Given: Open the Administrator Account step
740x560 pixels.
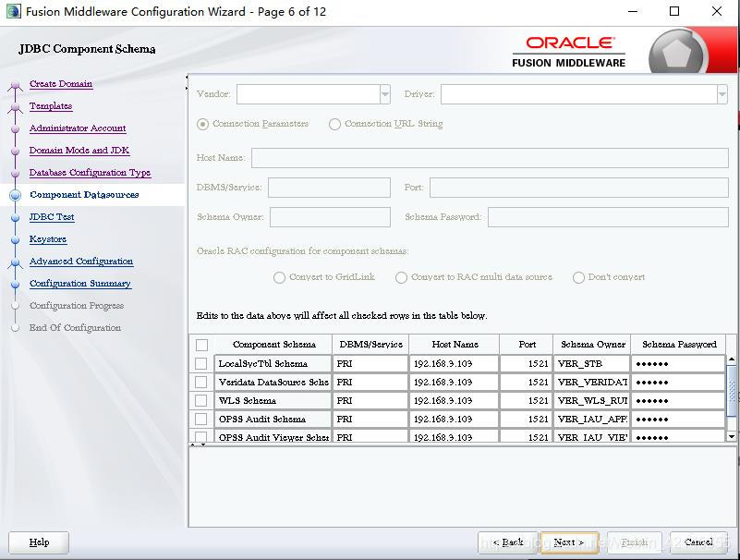Looking at the screenshot, I should (x=78, y=128).
